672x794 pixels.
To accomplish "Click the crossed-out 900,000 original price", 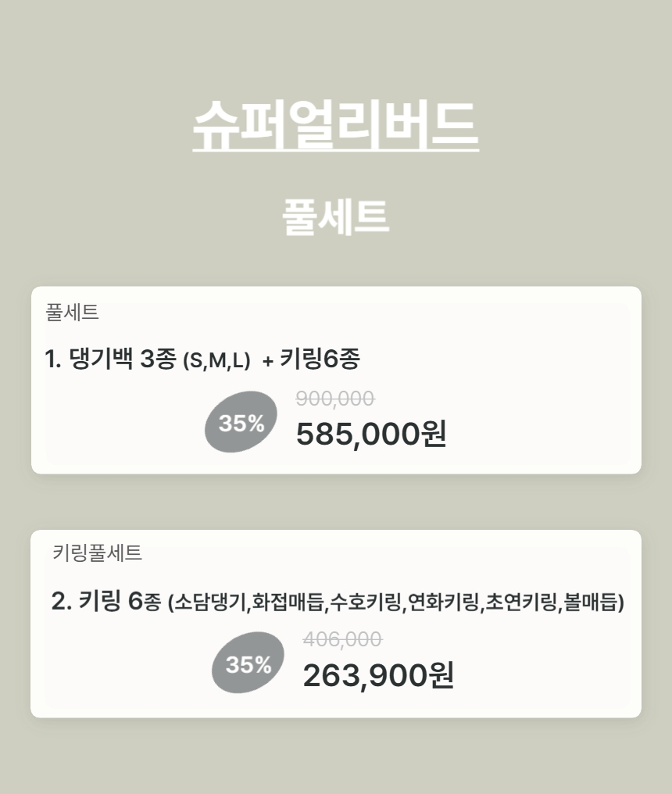I will [335, 399].
